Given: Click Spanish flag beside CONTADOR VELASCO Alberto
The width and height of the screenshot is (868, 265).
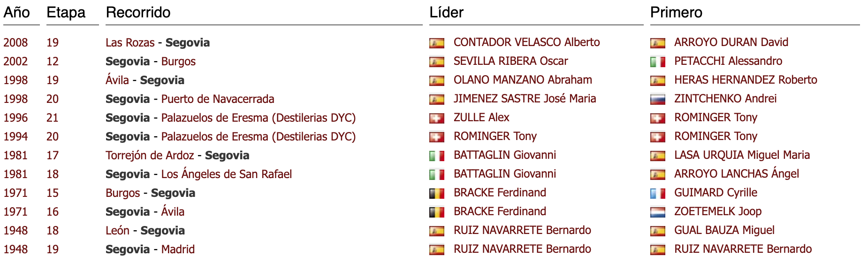Looking at the screenshot, I should point(436,43).
